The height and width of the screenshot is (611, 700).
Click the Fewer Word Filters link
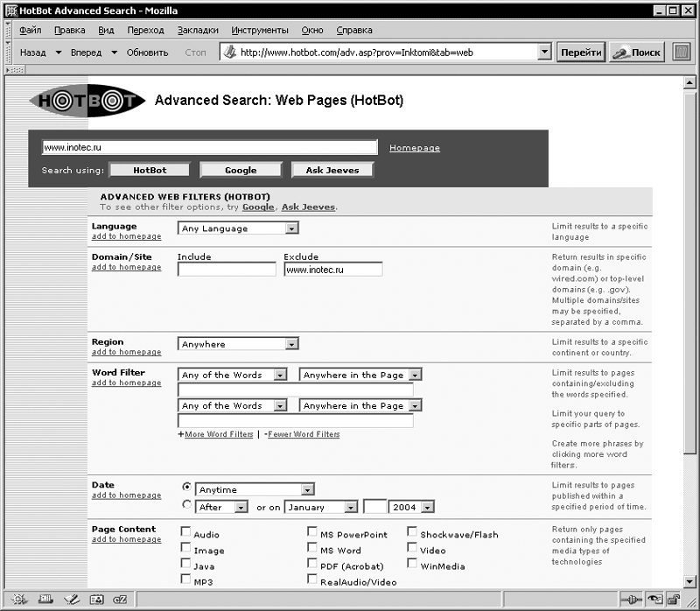point(302,434)
